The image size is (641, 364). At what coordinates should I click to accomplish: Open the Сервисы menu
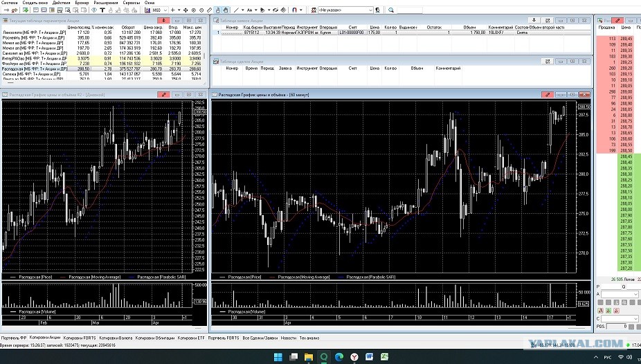[x=131, y=3]
